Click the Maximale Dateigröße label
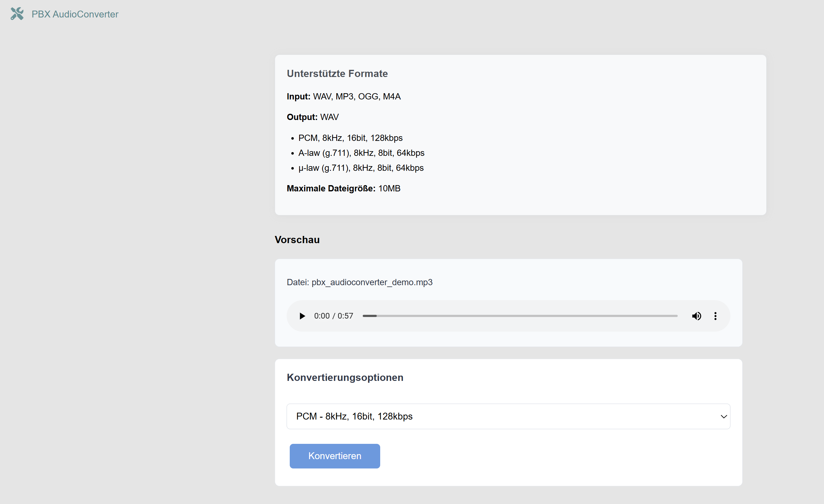Screen dimensions: 824x504 (x=331, y=189)
